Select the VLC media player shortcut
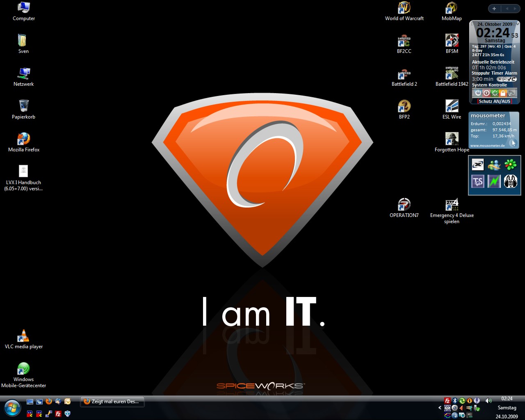The width and height of the screenshot is (525, 420). (x=23, y=339)
